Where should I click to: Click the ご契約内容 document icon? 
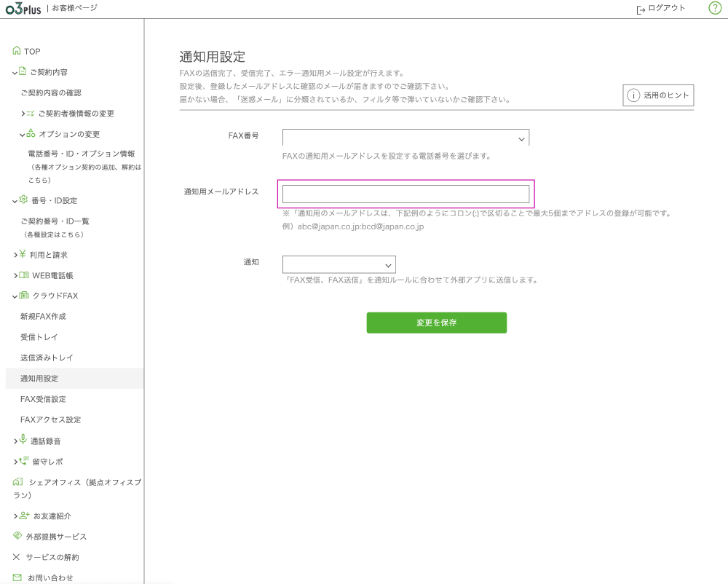pos(23,71)
